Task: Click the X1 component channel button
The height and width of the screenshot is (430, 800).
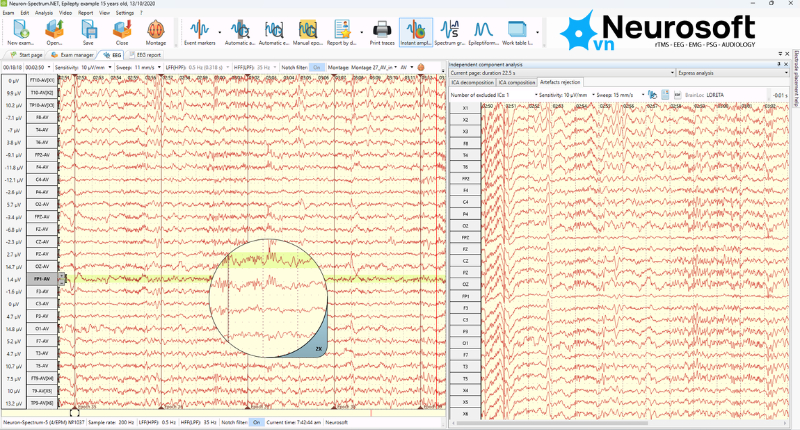Action: click(465, 108)
